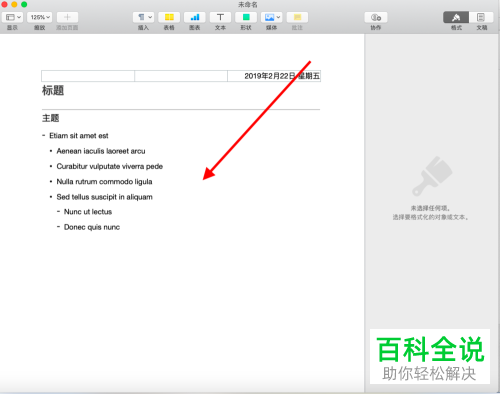Open the Media (媒体) dropdown
This screenshot has height=394, width=500.
click(x=272, y=17)
